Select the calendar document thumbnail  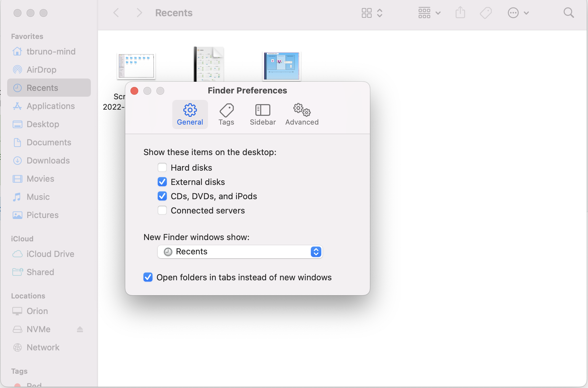pos(209,64)
